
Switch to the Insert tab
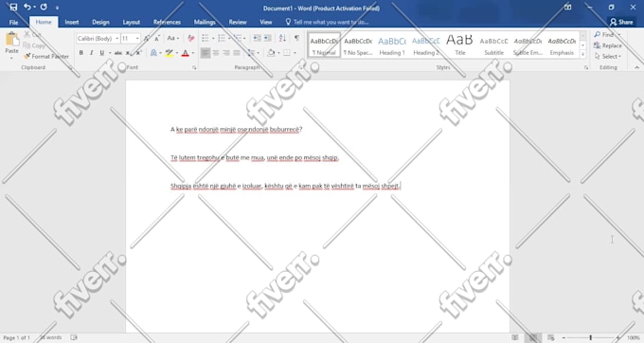point(72,22)
